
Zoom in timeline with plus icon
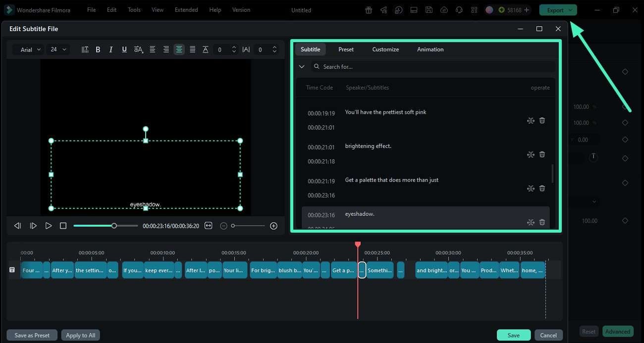pos(273,226)
